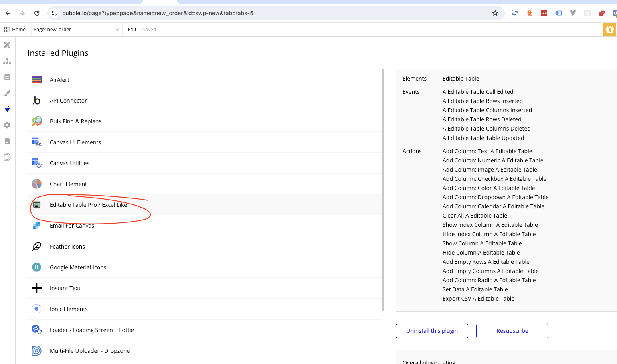Open the Plugins tab plug icon
617x364 pixels.
click(7, 109)
